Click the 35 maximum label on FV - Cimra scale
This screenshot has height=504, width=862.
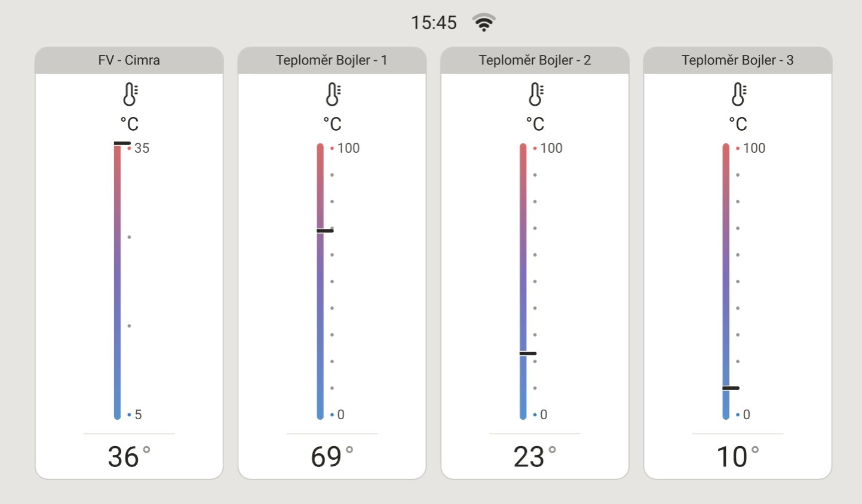point(142,148)
